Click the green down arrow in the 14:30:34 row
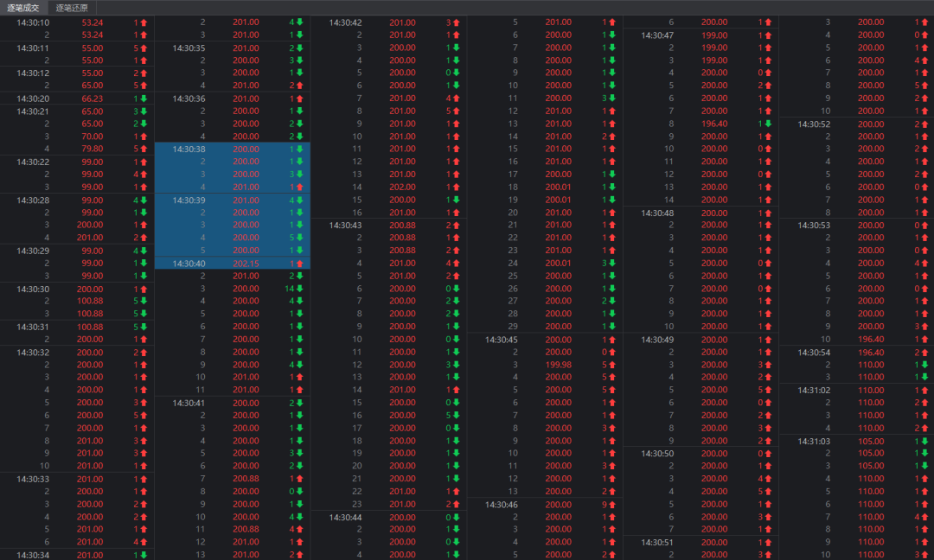 click(144, 555)
